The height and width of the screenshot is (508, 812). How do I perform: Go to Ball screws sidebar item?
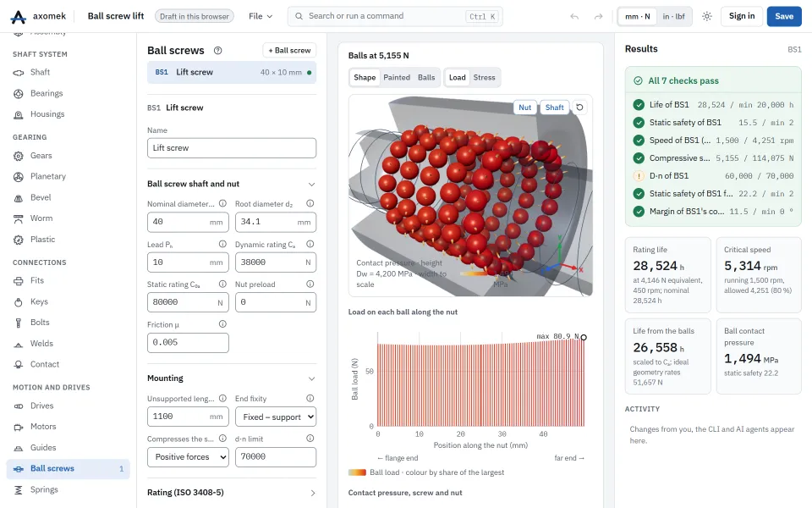pos(68,468)
